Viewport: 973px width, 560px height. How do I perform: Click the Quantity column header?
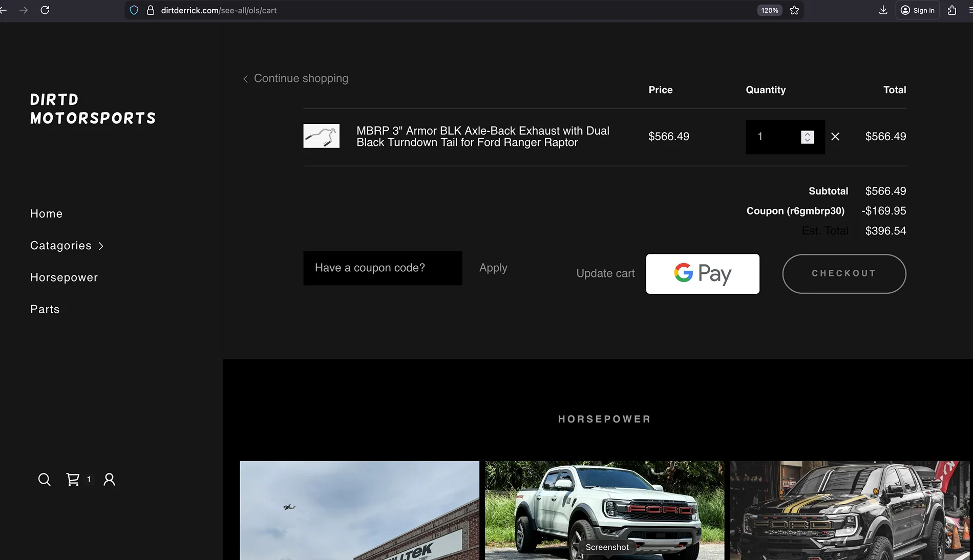[766, 90]
